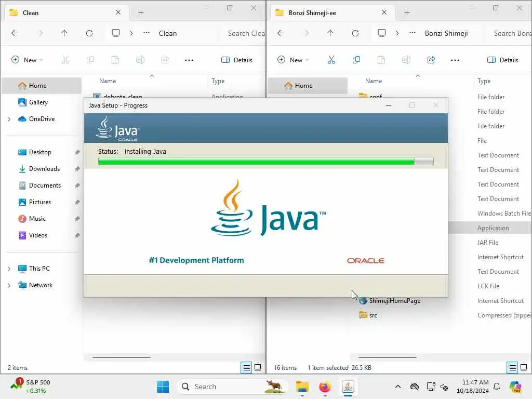Click the Java Setup taskbar icon
The width and height of the screenshot is (532, 399).
tap(348, 387)
